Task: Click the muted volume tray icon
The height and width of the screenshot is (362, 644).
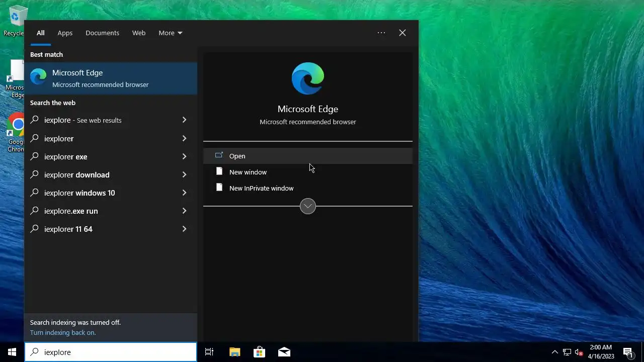Action: click(579, 352)
